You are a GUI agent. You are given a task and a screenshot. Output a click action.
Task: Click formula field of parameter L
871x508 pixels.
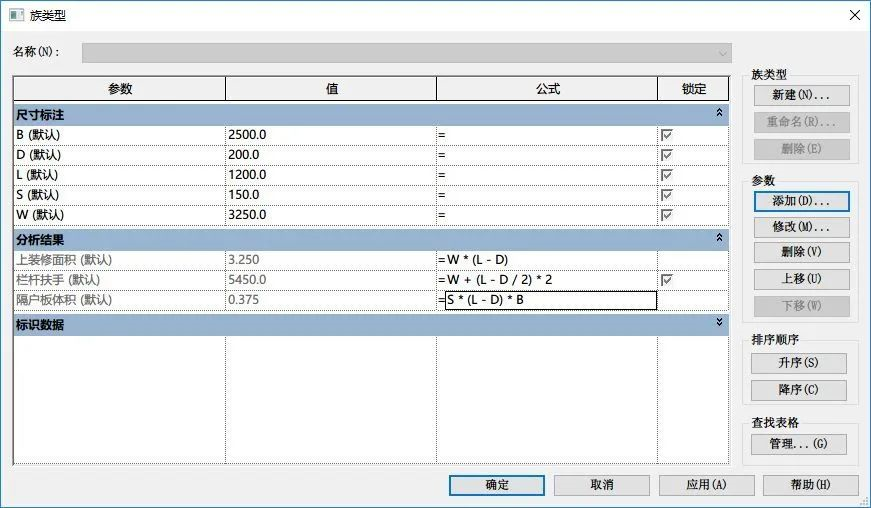(x=547, y=175)
